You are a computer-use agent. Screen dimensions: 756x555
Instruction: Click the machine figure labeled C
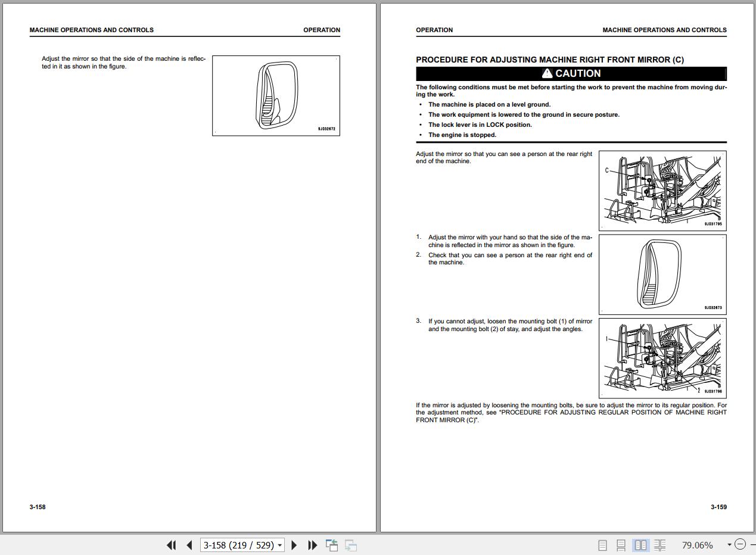tap(662, 191)
